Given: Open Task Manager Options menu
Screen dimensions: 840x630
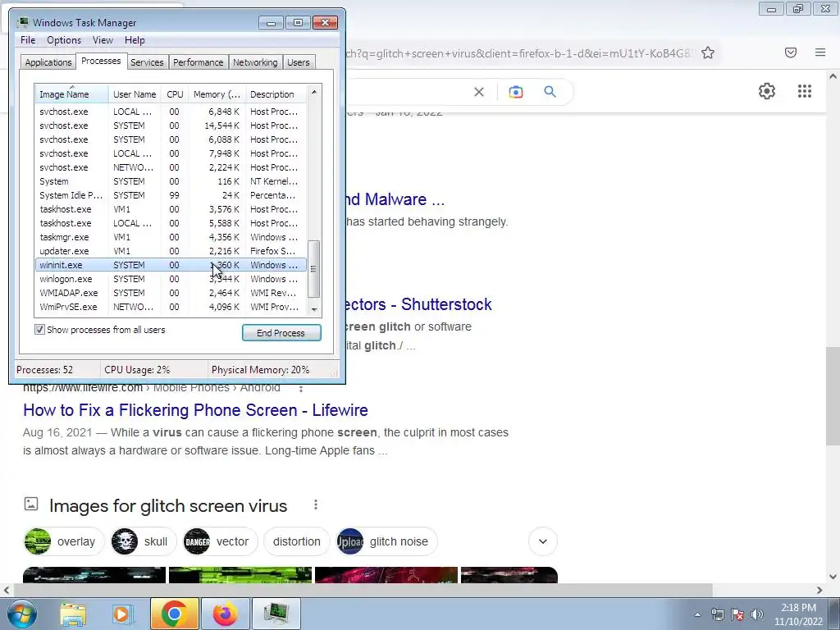Looking at the screenshot, I should coord(64,40).
